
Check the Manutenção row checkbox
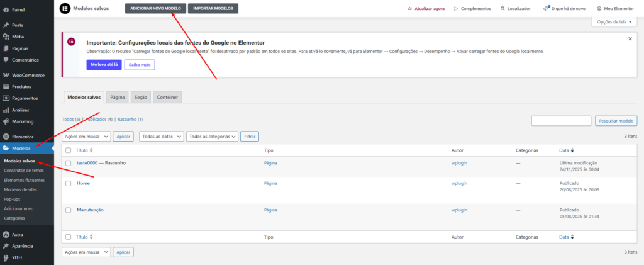click(x=68, y=210)
